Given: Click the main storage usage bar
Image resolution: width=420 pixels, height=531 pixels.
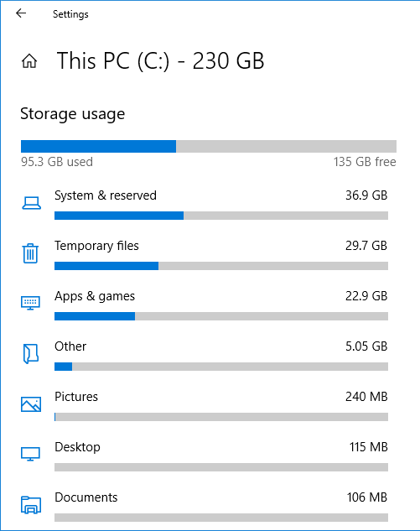Looking at the screenshot, I should coord(209,146).
